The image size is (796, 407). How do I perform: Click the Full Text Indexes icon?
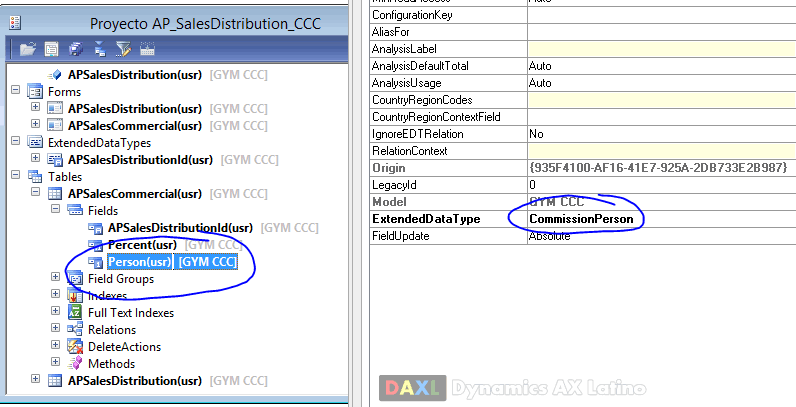(x=75, y=313)
